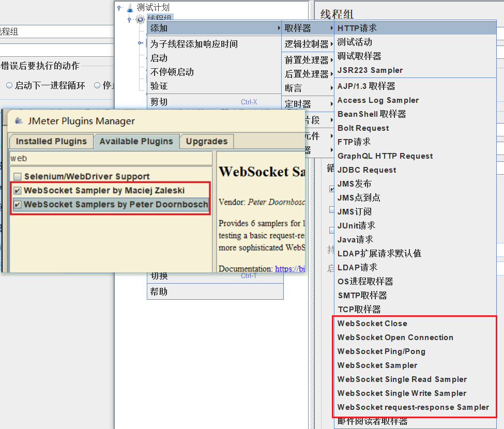
Task: Click the web plugin search field
Action: click(110, 158)
